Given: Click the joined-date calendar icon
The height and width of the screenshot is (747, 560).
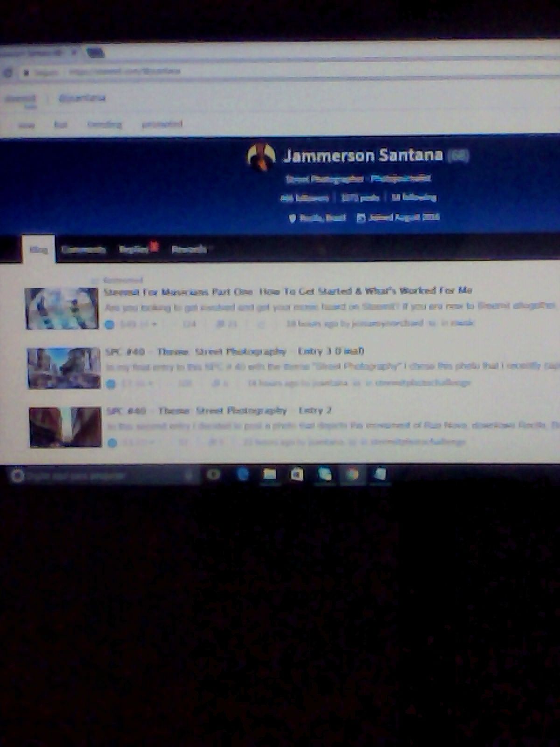Looking at the screenshot, I should [x=361, y=218].
